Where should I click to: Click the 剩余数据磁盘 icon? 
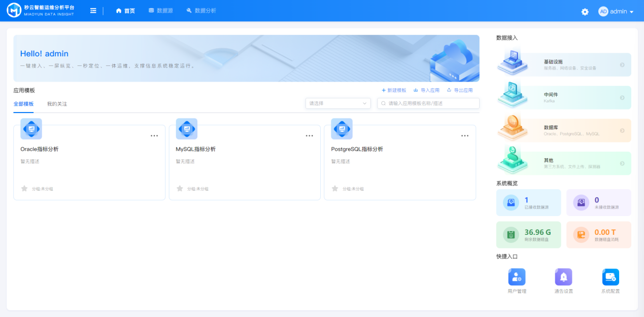(511, 235)
